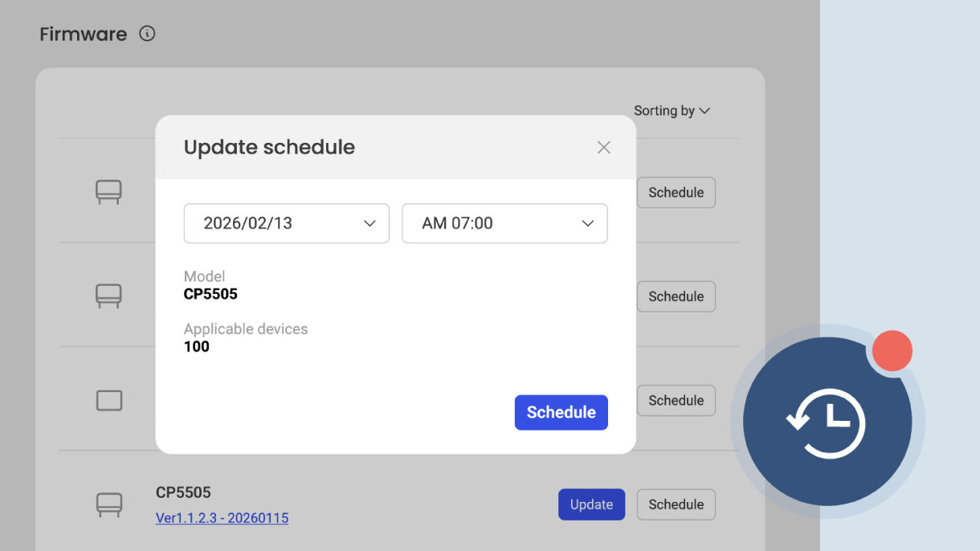Dismiss the Update schedule dialog
The width and height of the screenshot is (980, 551).
point(603,147)
